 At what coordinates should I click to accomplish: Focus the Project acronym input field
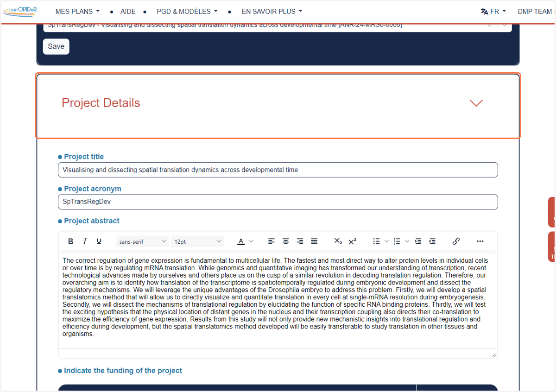pos(278,202)
